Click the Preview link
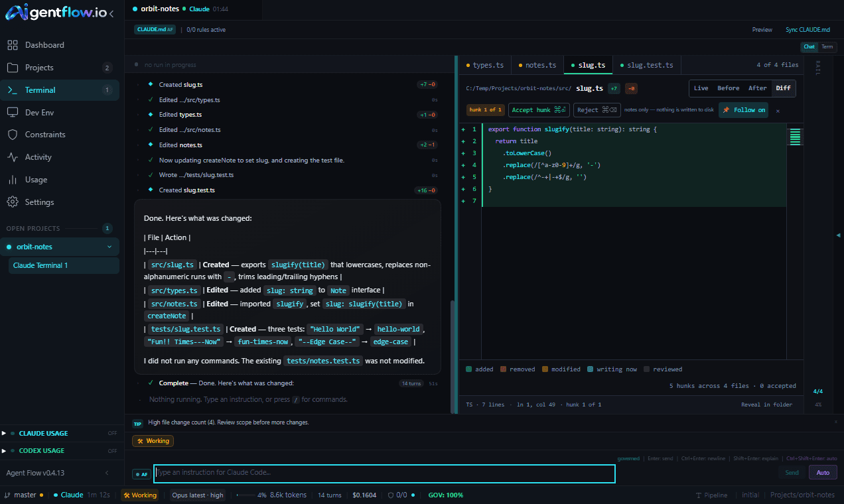Screen dimensions: 844x504 [x=762, y=30]
